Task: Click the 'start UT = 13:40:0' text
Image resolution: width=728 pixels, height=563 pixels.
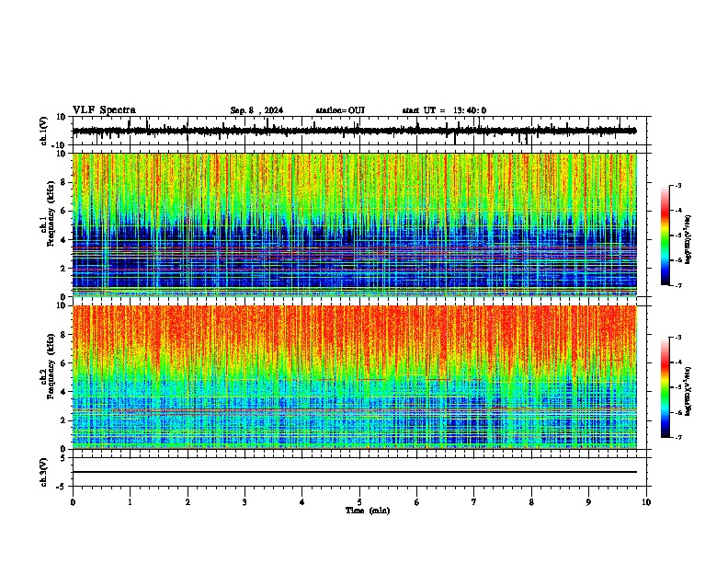Action: pos(444,110)
